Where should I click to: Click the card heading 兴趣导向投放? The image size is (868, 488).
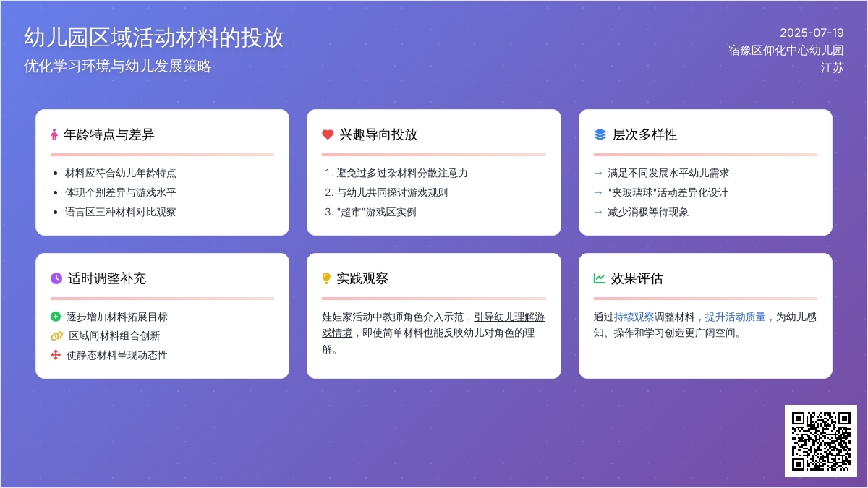tap(378, 134)
